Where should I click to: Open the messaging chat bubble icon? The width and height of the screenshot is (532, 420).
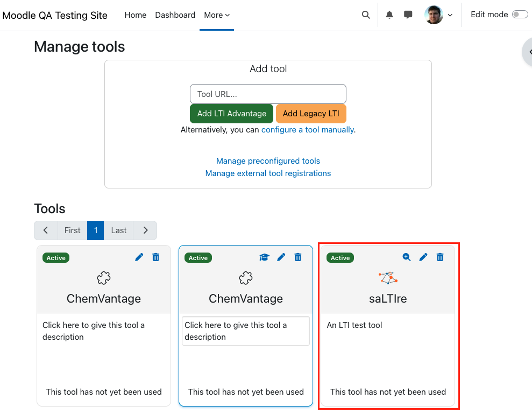tap(408, 15)
